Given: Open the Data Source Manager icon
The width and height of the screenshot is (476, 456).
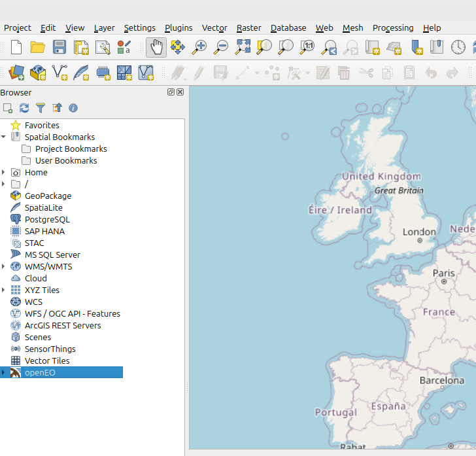Looking at the screenshot, I should pos(16,73).
